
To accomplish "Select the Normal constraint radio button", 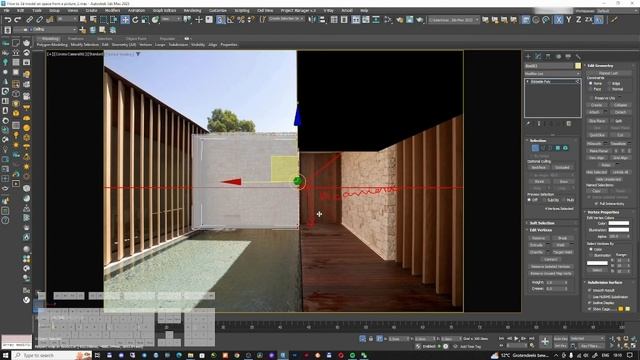I will pyautogui.click(x=609, y=89).
